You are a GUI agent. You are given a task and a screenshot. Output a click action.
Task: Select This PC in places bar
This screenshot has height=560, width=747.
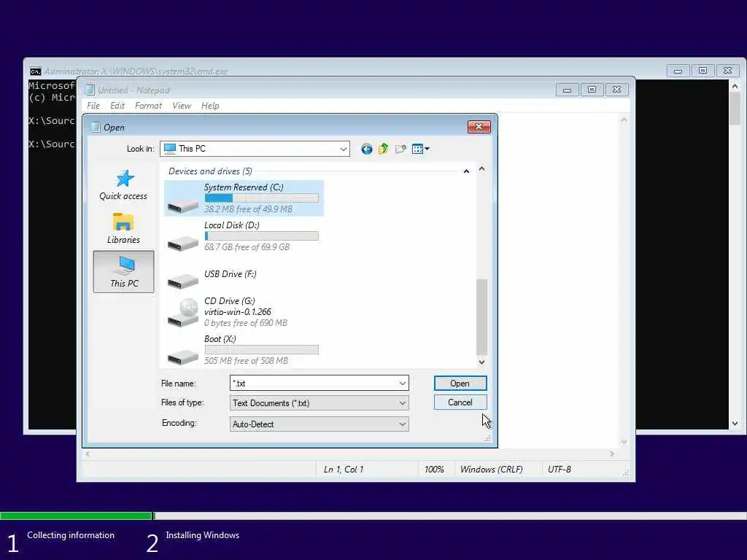[x=124, y=271]
